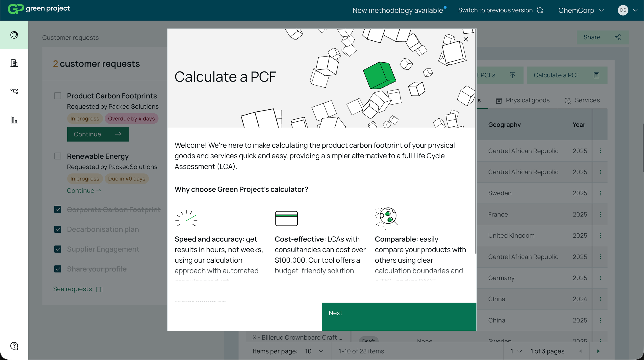Click the Customer requests breadcrumb
The width and height of the screenshot is (644, 360).
pos(70,38)
